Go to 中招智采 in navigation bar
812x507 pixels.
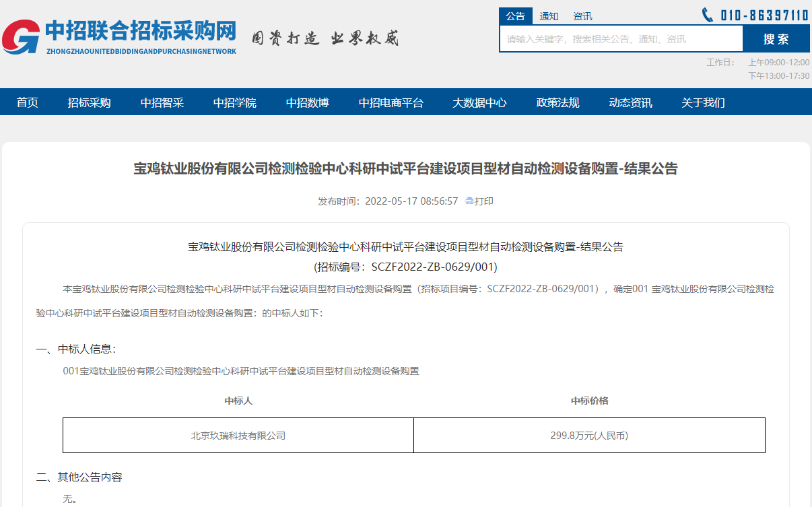coord(162,102)
